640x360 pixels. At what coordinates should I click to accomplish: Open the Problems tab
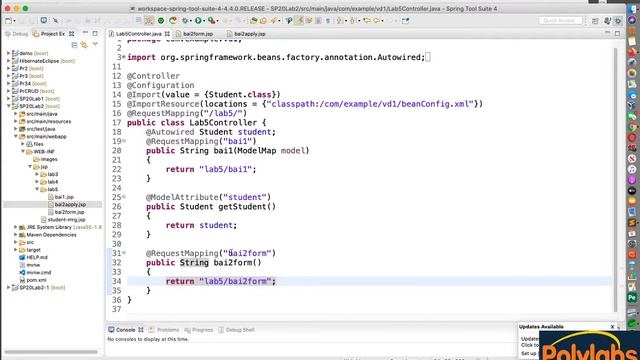(x=164, y=330)
